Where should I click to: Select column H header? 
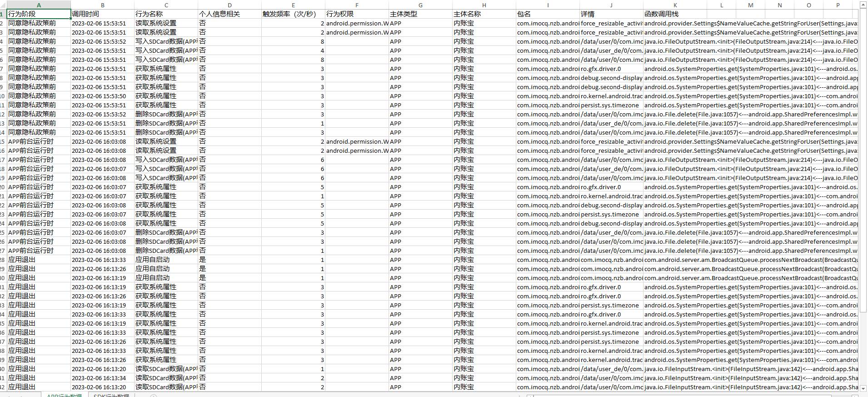(484, 5)
